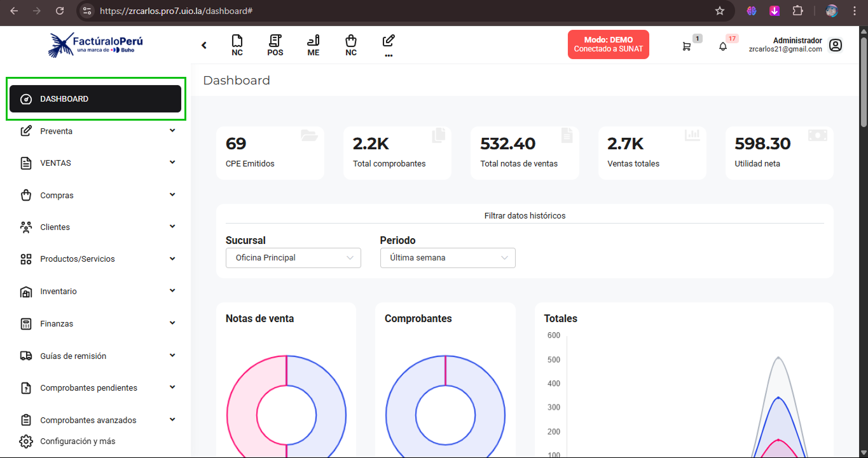Open the shopping cart icon
The image size is (868, 458).
687,46
